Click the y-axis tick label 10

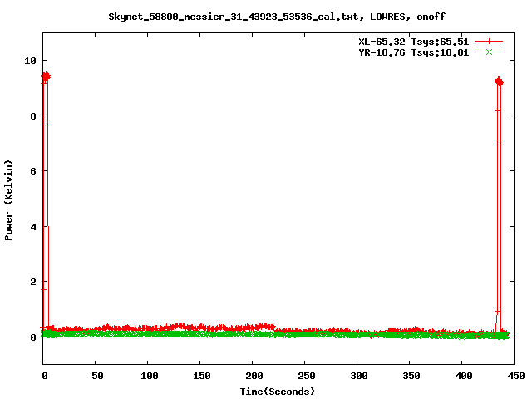point(30,61)
